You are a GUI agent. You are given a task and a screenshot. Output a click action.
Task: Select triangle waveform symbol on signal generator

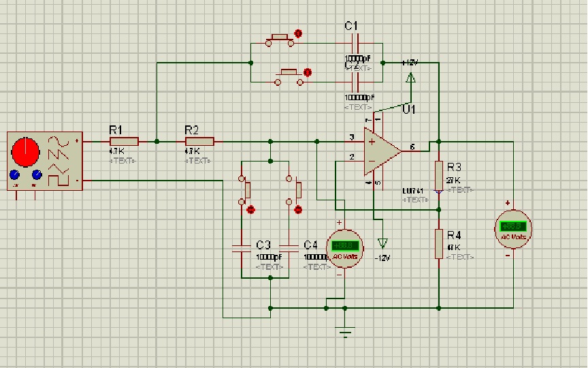[x=59, y=168]
